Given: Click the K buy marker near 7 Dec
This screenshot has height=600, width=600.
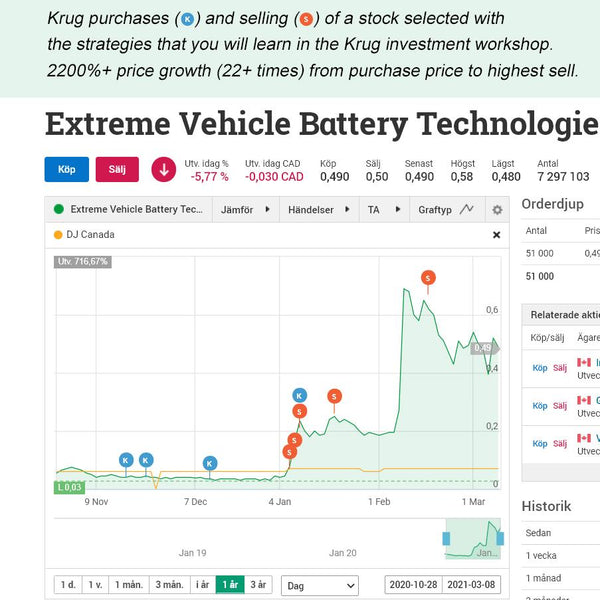Looking at the screenshot, I should coord(210,463).
